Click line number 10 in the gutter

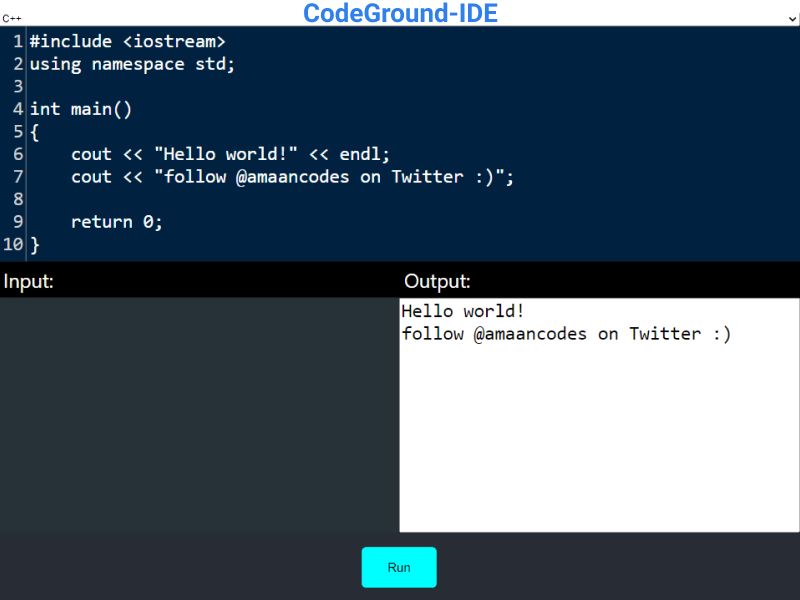pos(13,244)
